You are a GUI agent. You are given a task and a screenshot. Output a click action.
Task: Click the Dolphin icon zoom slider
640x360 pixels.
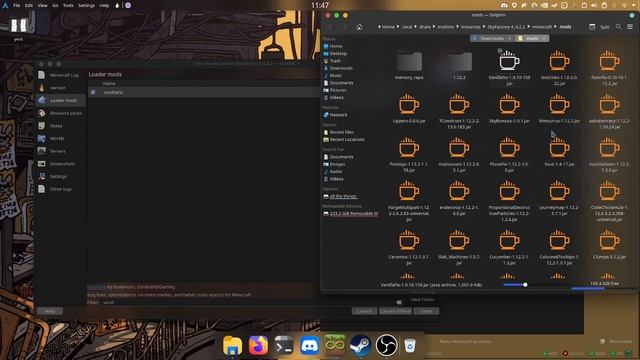525,284
